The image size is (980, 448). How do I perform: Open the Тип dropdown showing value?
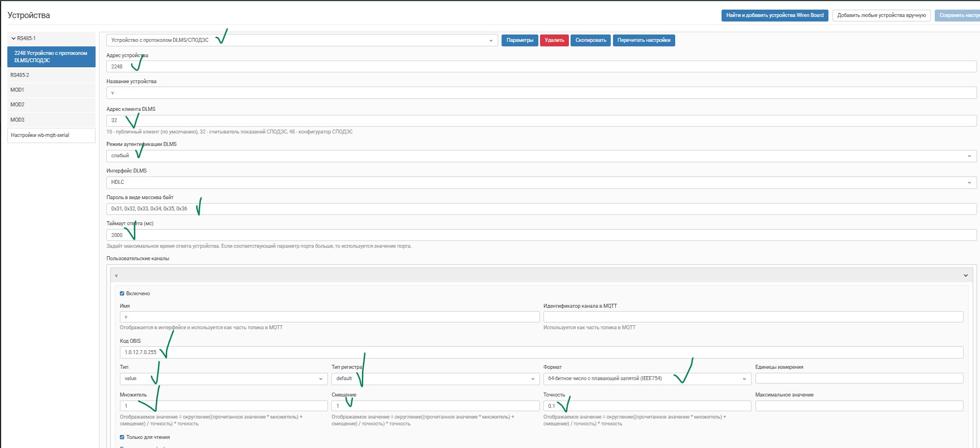click(223, 378)
